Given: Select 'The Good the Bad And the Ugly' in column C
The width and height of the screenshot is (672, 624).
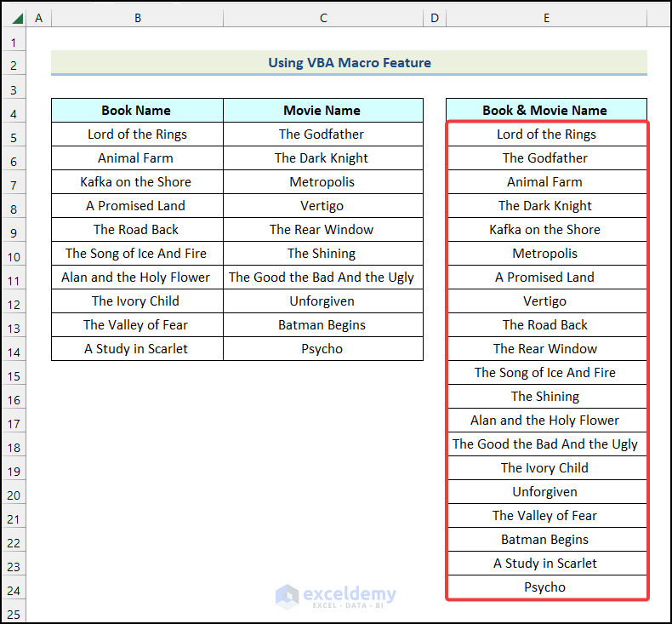Looking at the screenshot, I should point(323,278).
